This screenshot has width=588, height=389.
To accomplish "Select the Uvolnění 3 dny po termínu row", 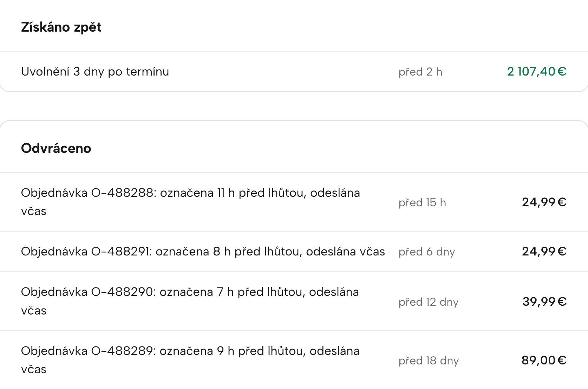I will point(294,72).
